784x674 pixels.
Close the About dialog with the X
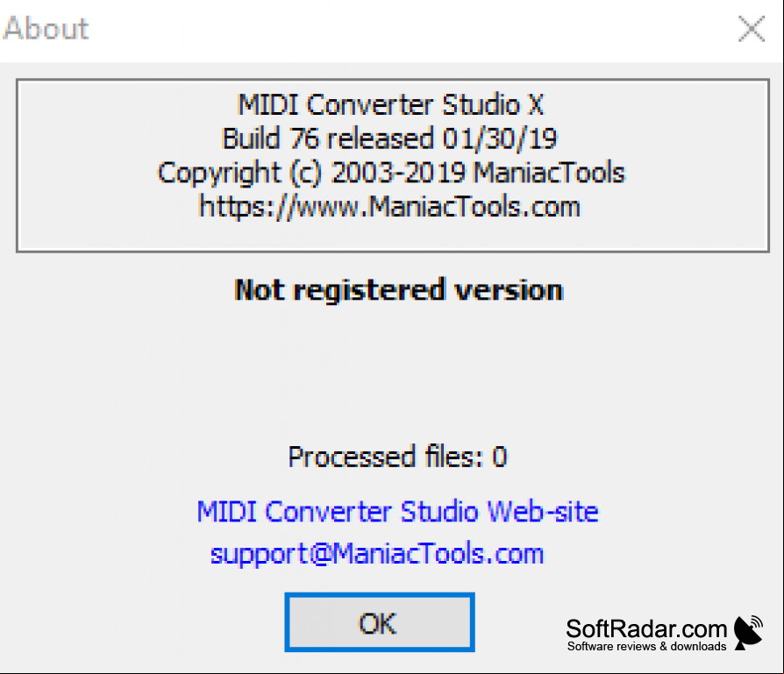pos(752,28)
